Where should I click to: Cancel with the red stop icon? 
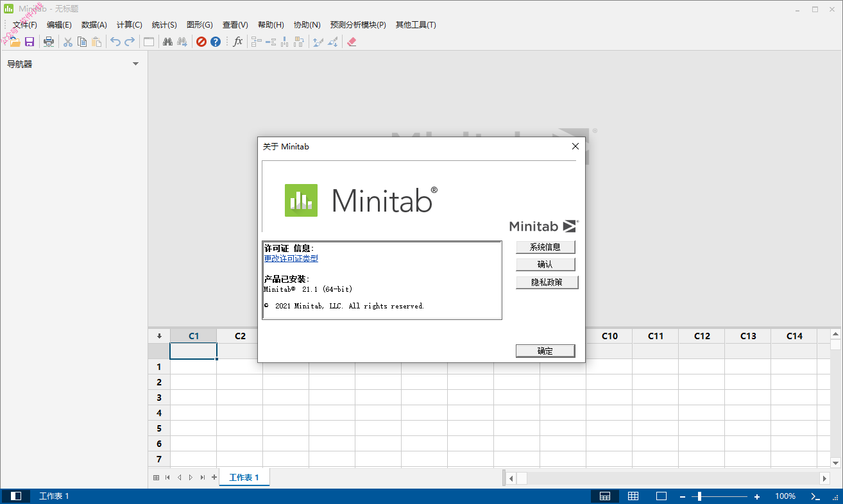tap(201, 42)
